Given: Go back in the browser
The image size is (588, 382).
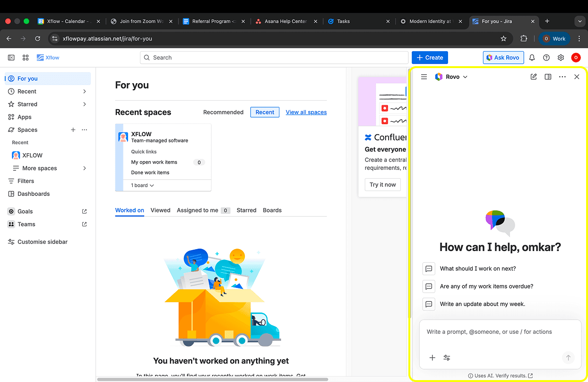Looking at the screenshot, I should tap(9, 39).
